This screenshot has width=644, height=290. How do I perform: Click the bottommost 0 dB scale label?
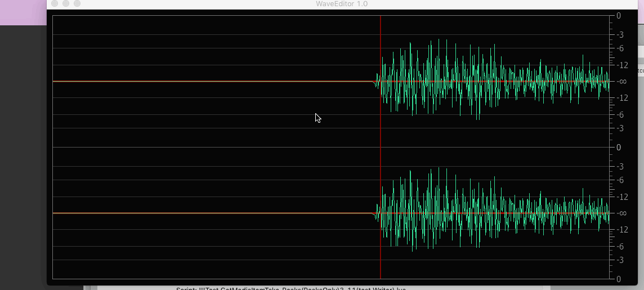click(x=619, y=279)
